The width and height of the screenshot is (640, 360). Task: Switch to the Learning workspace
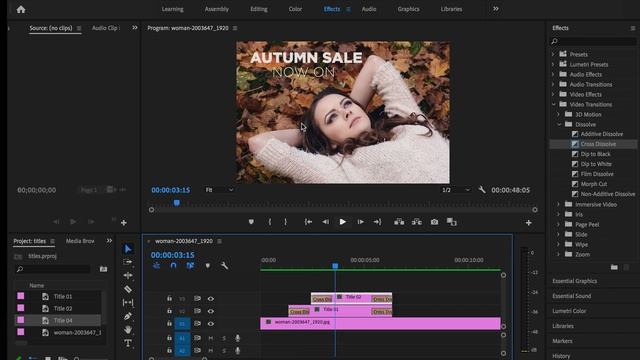tap(173, 9)
